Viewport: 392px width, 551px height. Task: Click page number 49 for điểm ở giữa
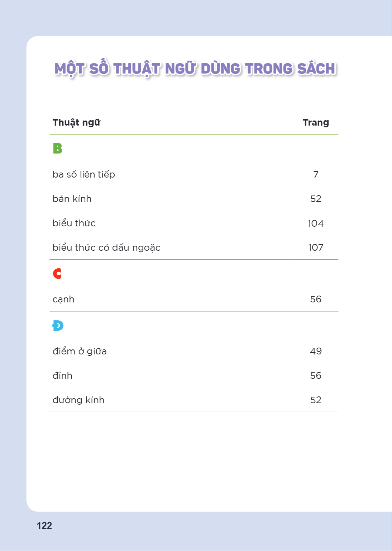(x=316, y=351)
